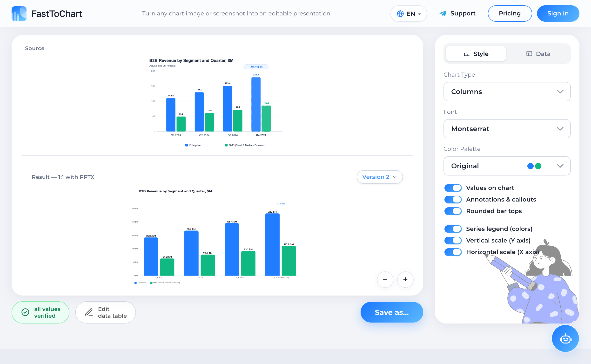Expand the Color Palette Original dropdown
The height and width of the screenshot is (364, 591).
(507, 166)
